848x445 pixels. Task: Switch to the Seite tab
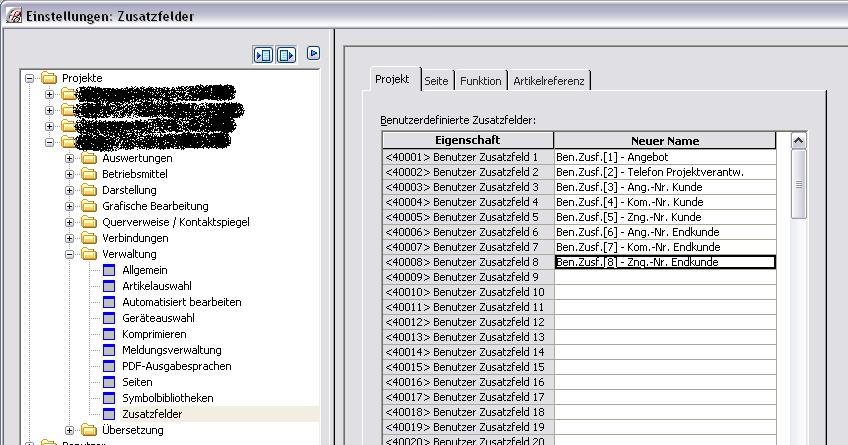(x=436, y=81)
